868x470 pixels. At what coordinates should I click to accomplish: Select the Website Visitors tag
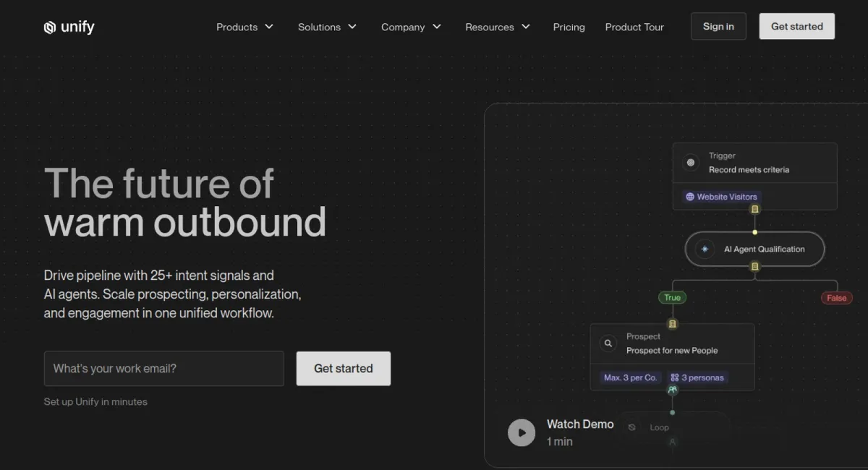721,197
